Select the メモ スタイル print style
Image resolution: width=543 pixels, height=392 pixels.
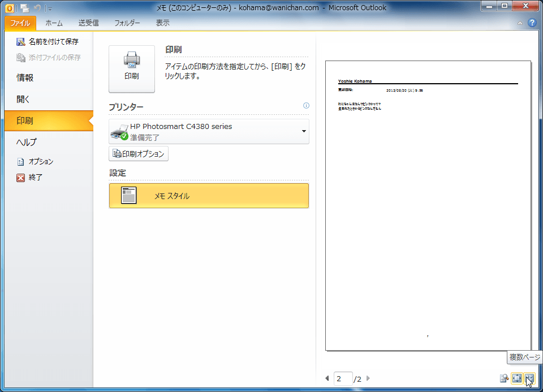tap(209, 196)
